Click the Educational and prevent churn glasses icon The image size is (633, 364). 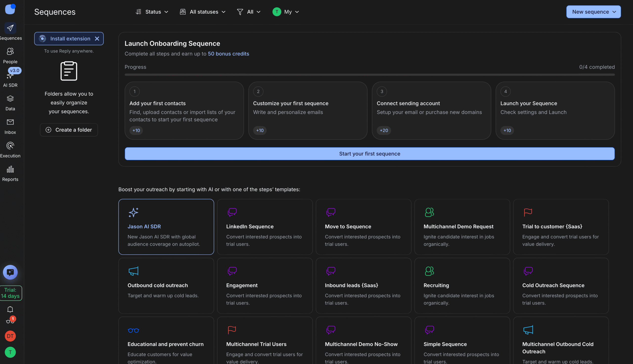[134, 330]
